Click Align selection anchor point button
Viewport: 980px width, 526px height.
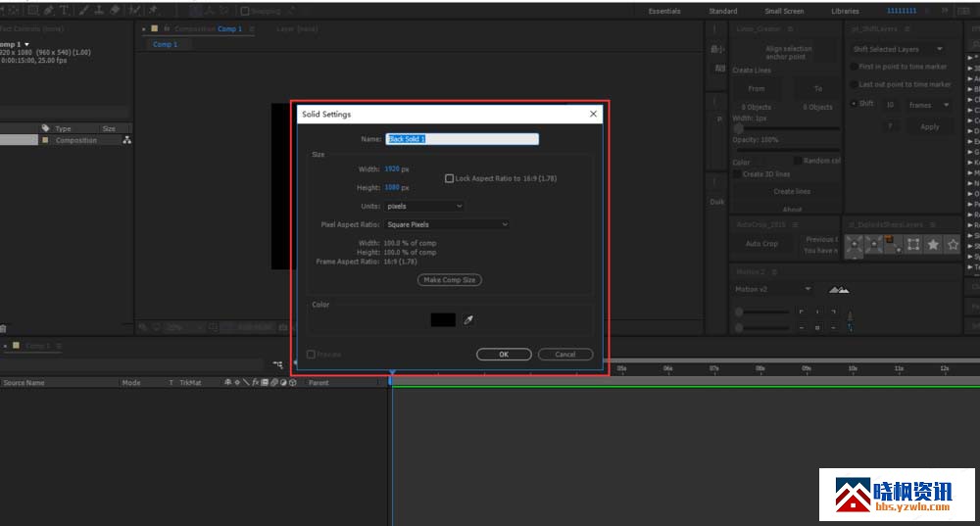(x=788, y=53)
